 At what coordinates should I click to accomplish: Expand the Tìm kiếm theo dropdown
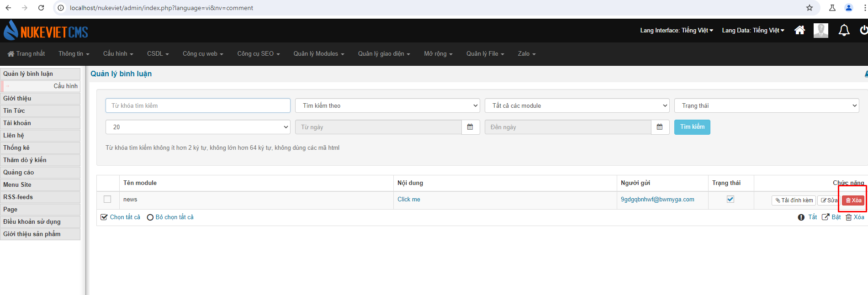[x=387, y=105]
